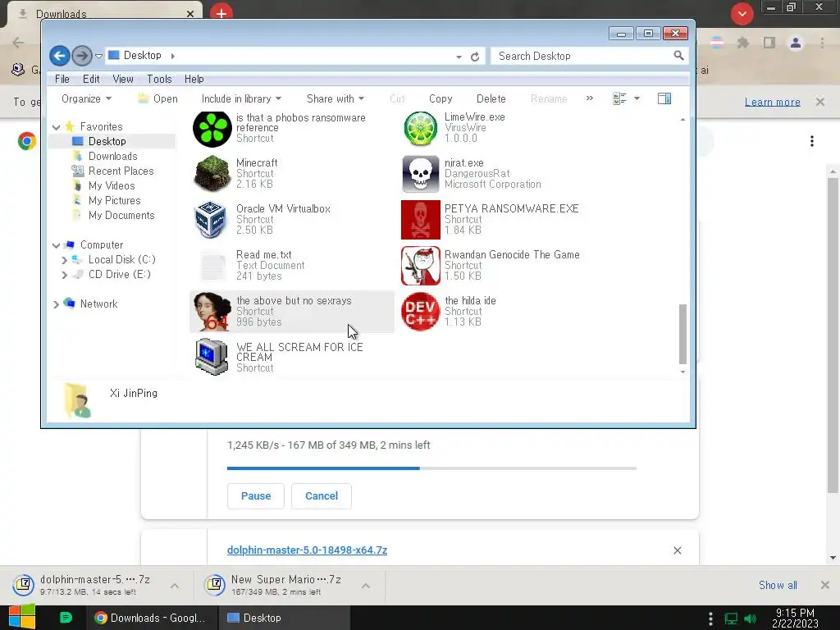The image size is (840, 630).
Task: Click the Explorer back arrow button
Action: (x=59, y=56)
